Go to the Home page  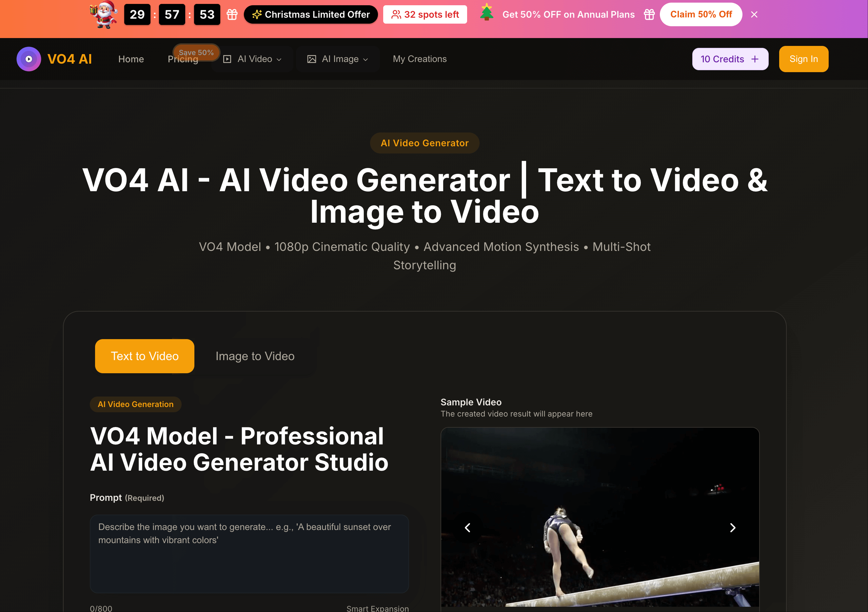131,59
